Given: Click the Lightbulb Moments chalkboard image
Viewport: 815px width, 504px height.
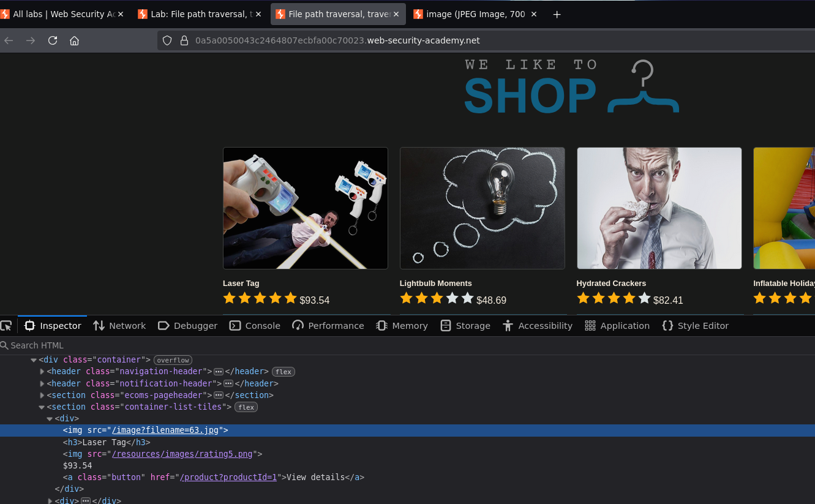Looking at the screenshot, I should [483, 208].
